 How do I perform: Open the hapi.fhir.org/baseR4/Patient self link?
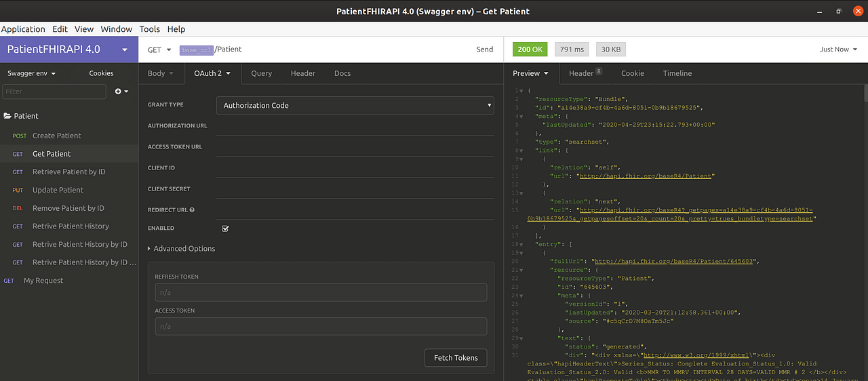click(x=644, y=176)
